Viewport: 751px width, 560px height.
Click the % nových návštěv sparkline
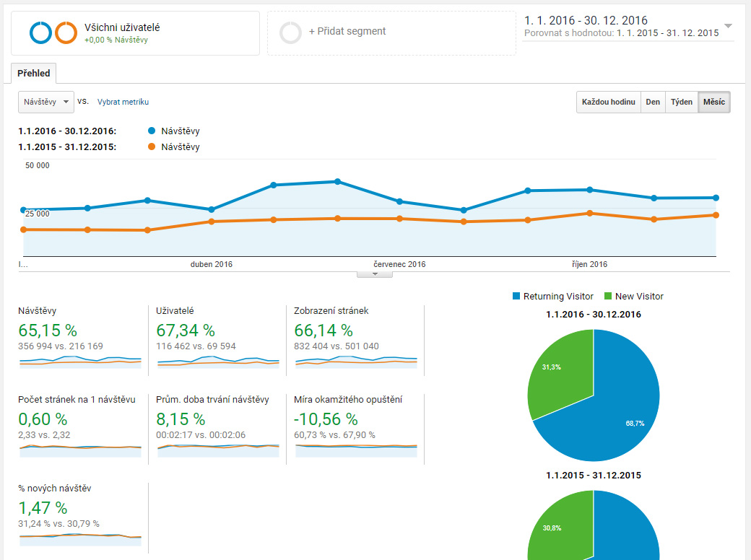click(80, 539)
